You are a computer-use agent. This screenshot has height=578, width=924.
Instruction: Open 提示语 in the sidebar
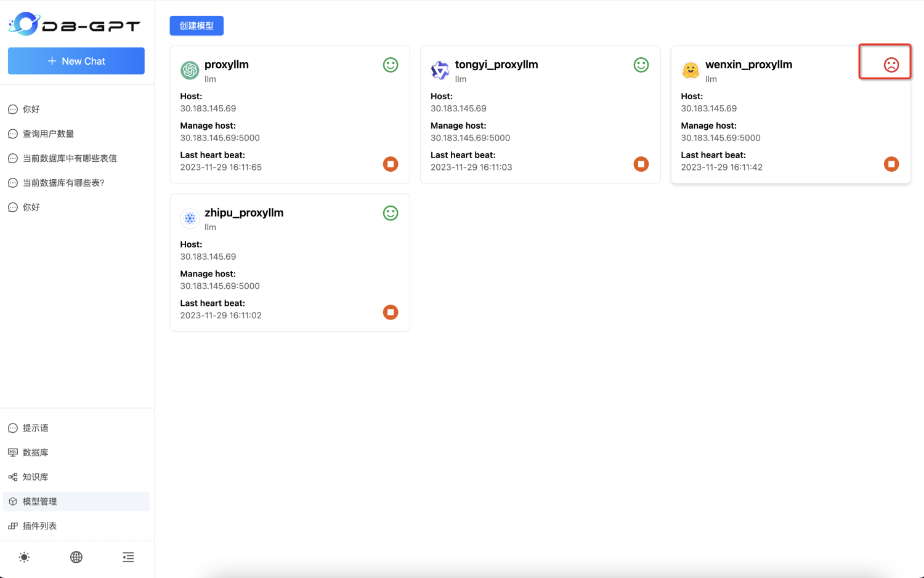35,428
